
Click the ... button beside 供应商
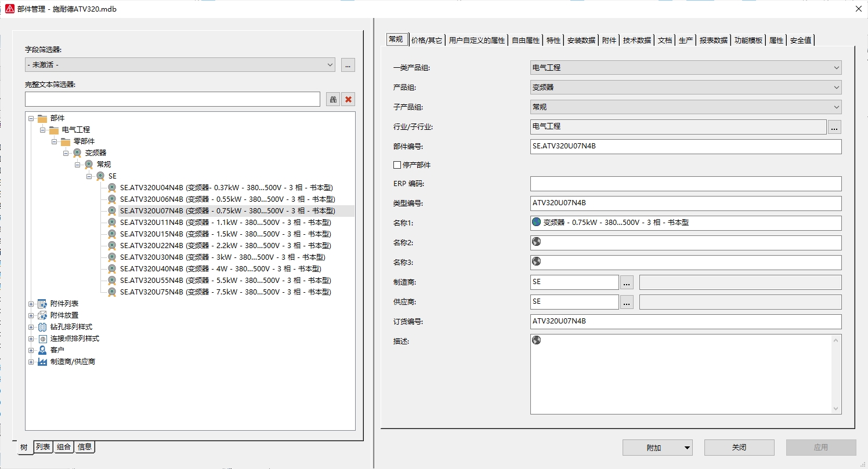point(627,302)
